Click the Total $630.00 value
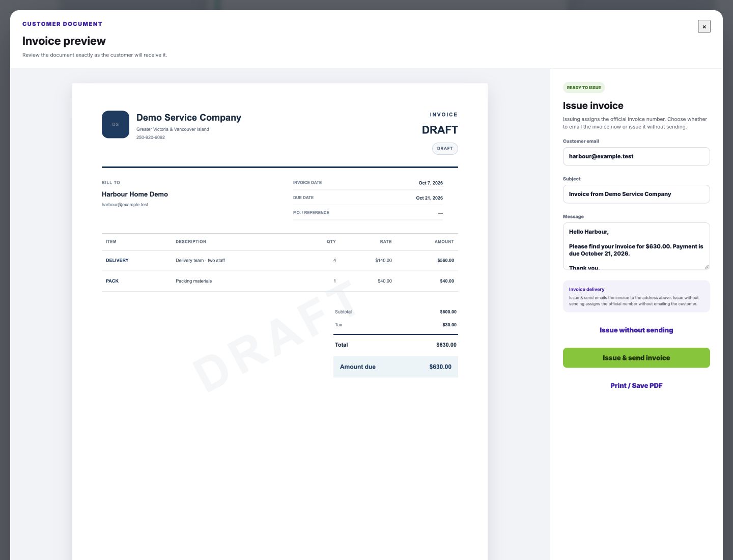The height and width of the screenshot is (560, 733). coord(446,345)
